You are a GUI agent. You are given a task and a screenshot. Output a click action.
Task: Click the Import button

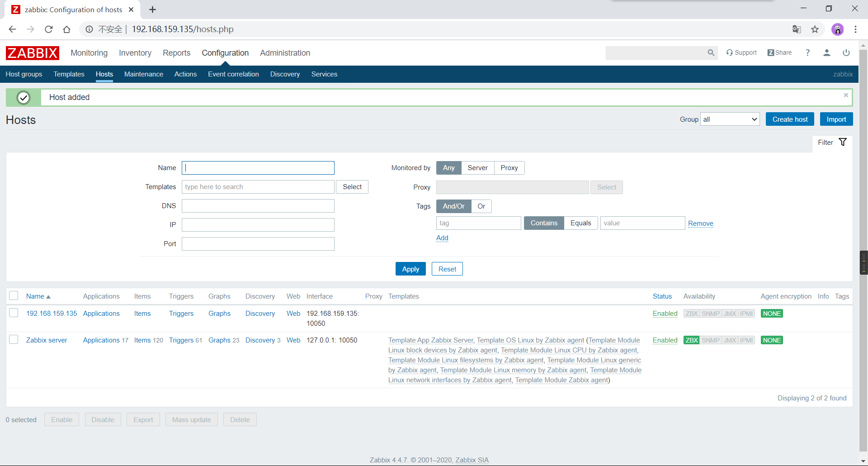point(836,119)
